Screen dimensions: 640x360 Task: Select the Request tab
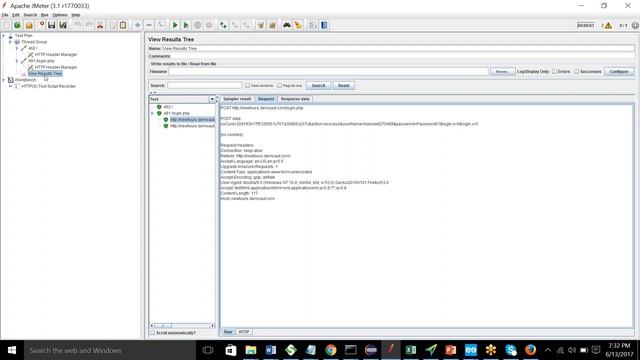266,99
